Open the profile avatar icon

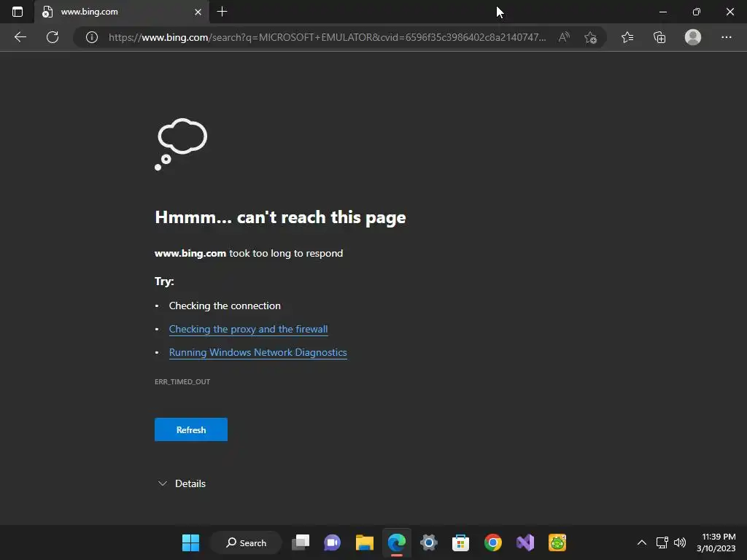[693, 37]
